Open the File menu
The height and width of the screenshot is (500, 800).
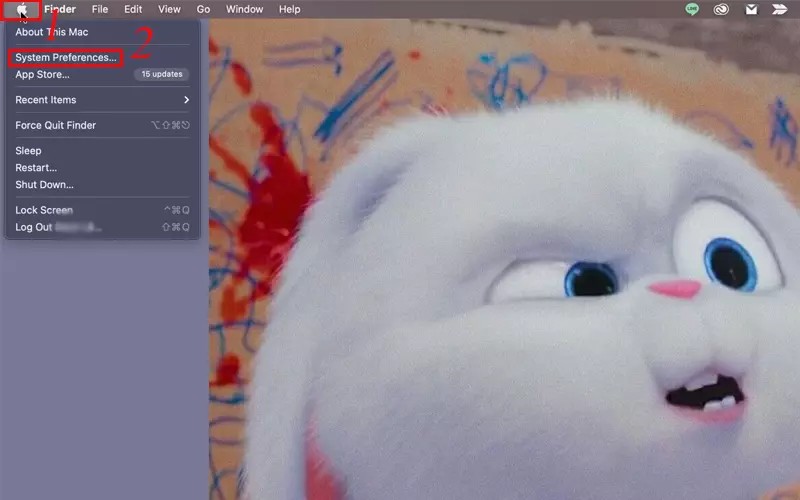pos(99,9)
